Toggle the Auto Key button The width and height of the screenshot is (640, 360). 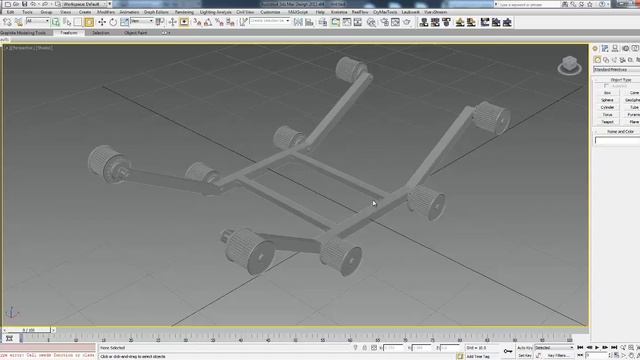click(x=524, y=348)
